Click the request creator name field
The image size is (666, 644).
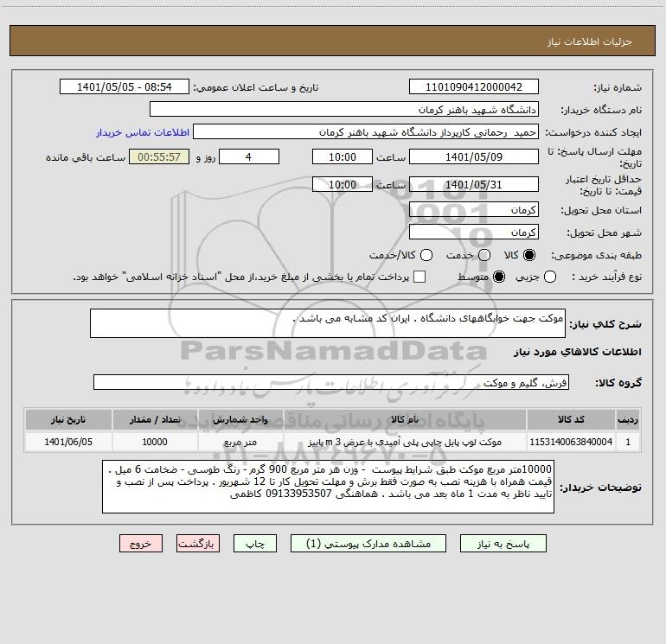366,131
